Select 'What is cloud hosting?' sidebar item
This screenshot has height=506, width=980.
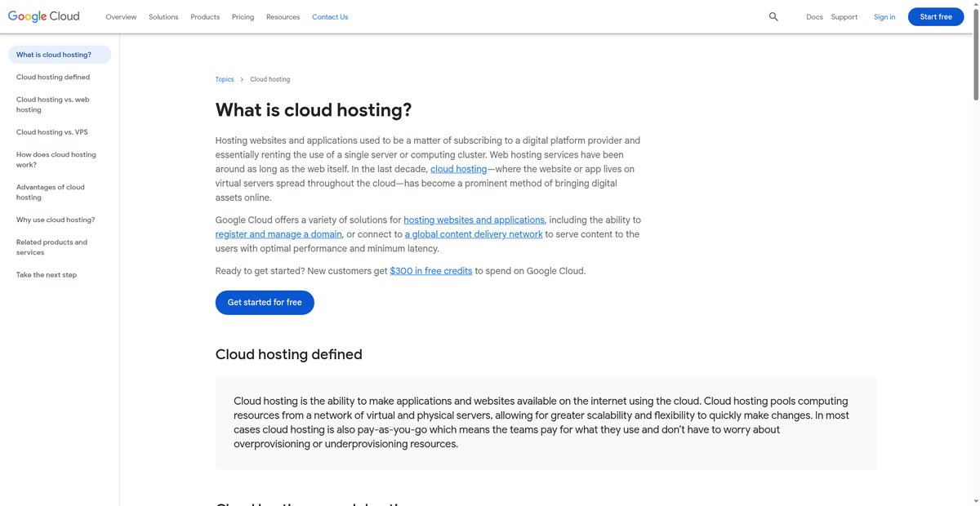click(60, 55)
